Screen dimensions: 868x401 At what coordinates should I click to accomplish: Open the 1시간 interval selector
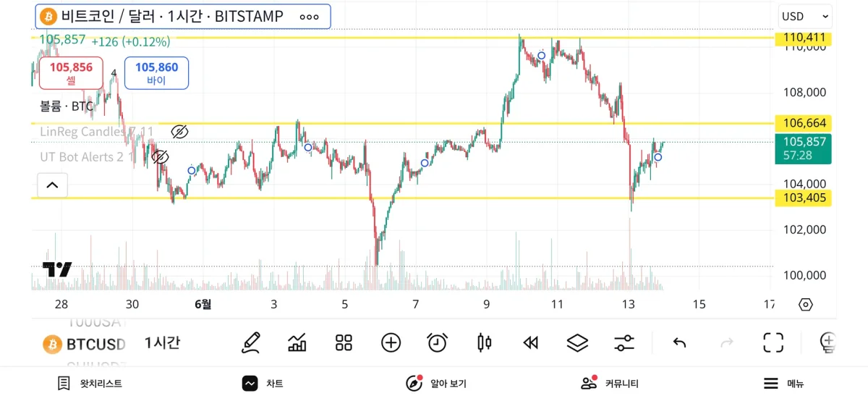pos(162,343)
